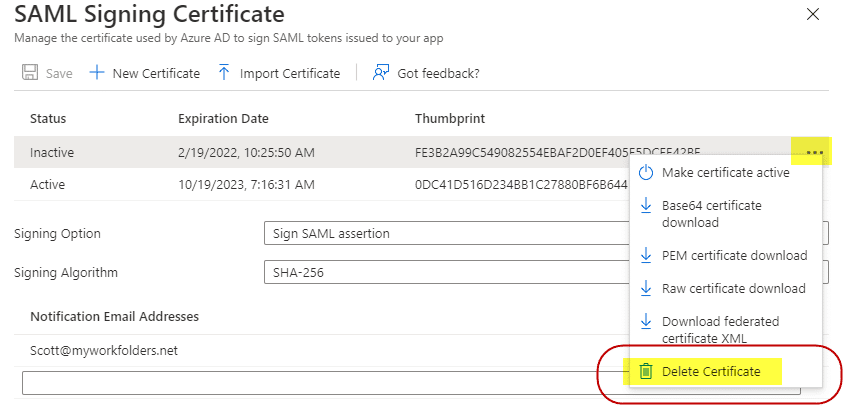Select Delete Certificate menu entry
844x415 pixels.
(711, 371)
